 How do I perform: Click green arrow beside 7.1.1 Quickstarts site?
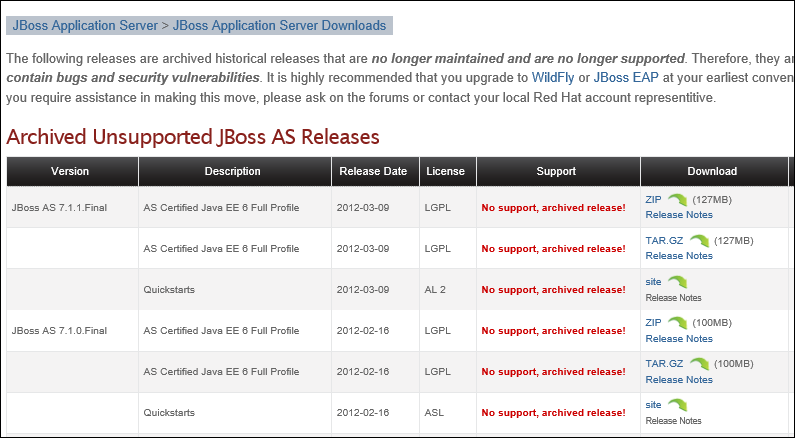677,282
